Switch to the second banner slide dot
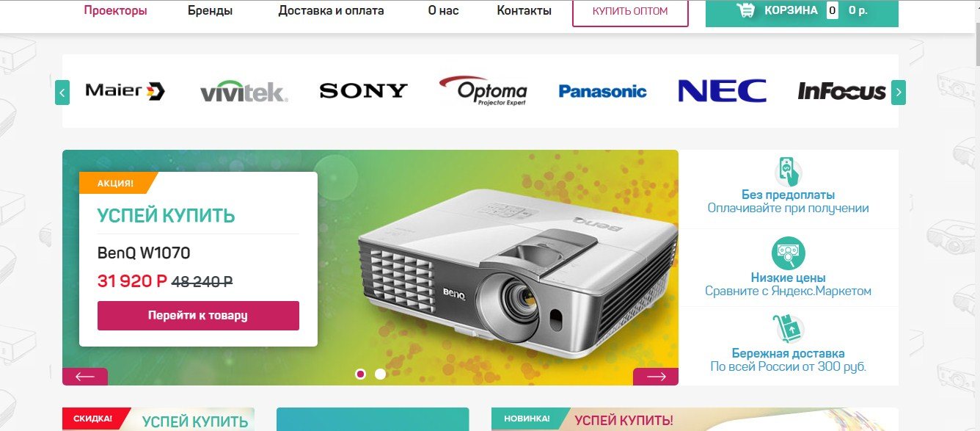This screenshot has width=980, height=431. pyautogui.click(x=380, y=374)
